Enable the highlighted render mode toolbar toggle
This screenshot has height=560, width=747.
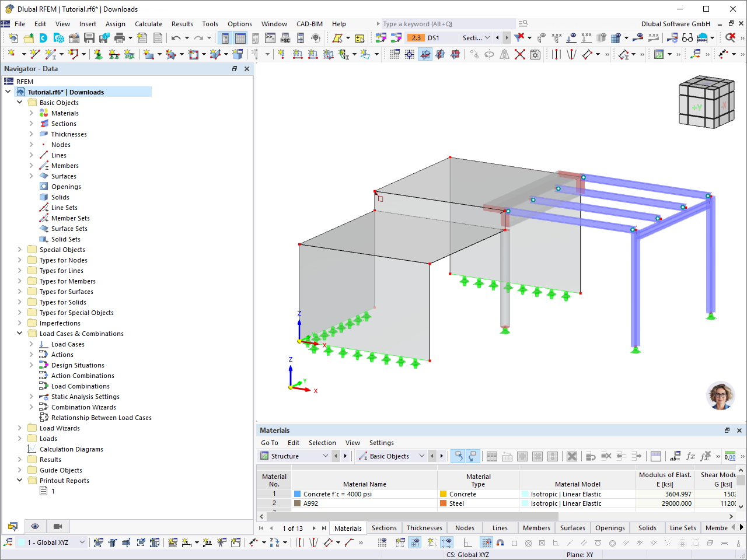tap(425, 54)
